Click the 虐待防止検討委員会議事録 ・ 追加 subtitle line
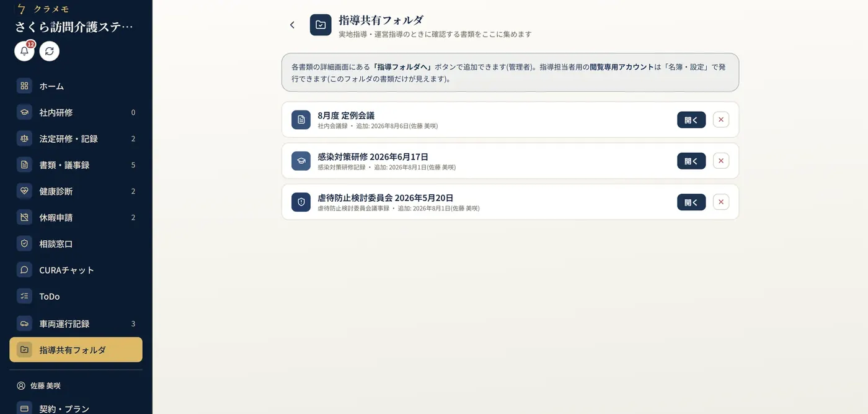 [399, 209]
